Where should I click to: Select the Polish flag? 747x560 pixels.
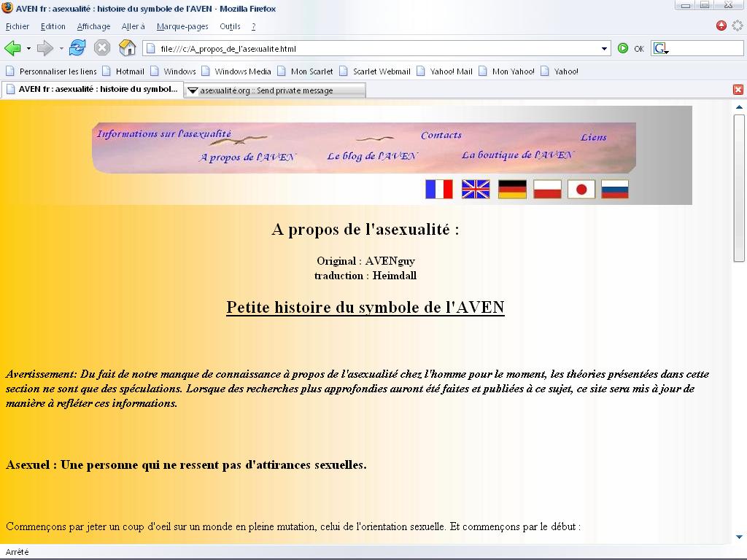(547, 189)
